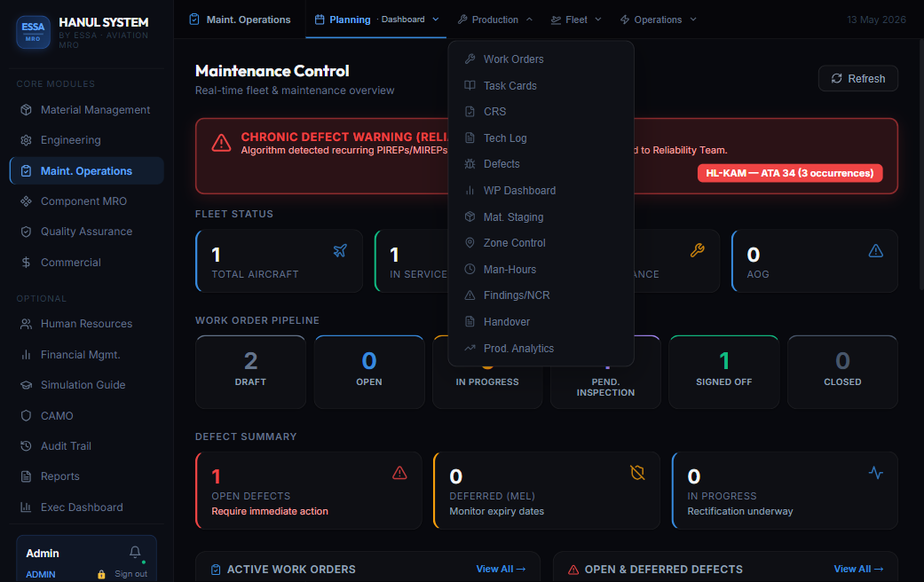Image resolution: width=924 pixels, height=582 pixels.
Task: Open Material Management module
Action: click(x=87, y=109)
